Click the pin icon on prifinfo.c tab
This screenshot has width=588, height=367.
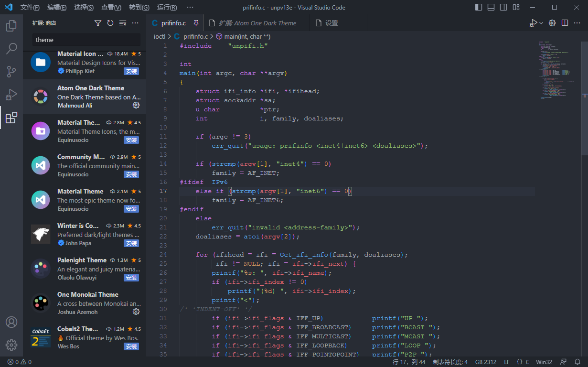point(196,23)
